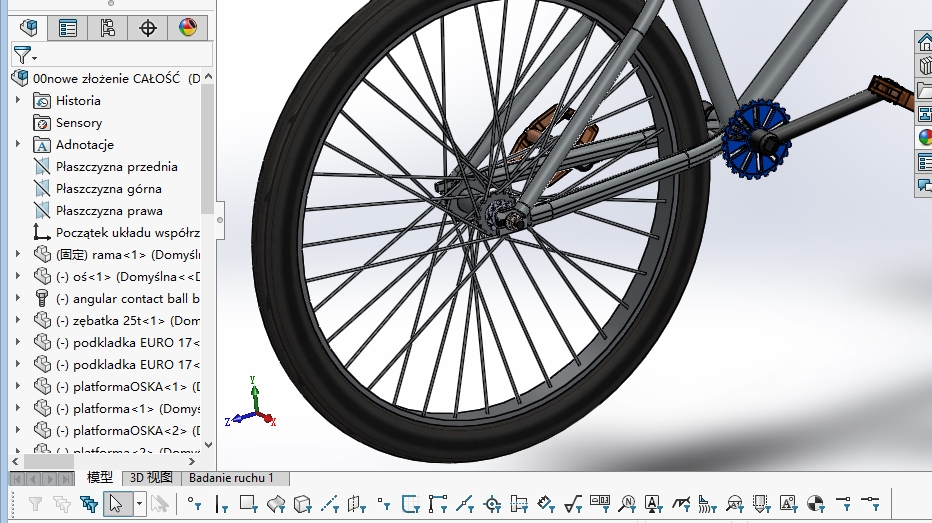Select Płaszczyzna górna plane

pos(97,189)
